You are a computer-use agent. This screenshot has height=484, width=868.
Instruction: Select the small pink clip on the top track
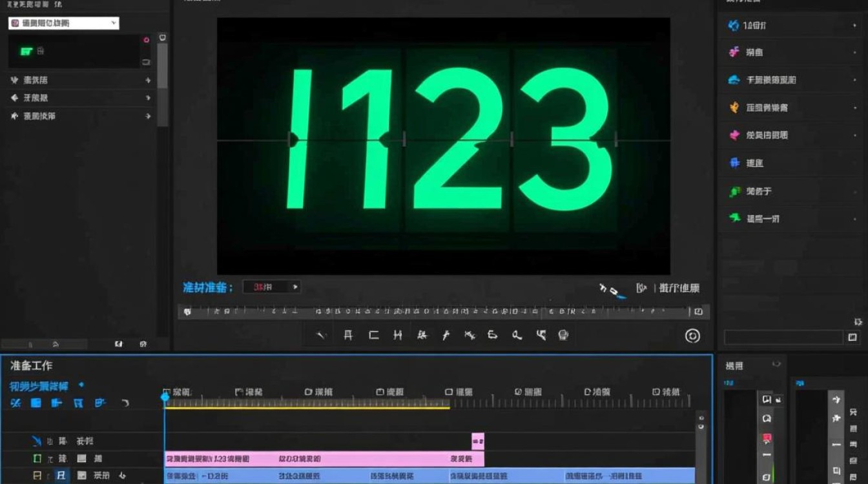[478, 441]
